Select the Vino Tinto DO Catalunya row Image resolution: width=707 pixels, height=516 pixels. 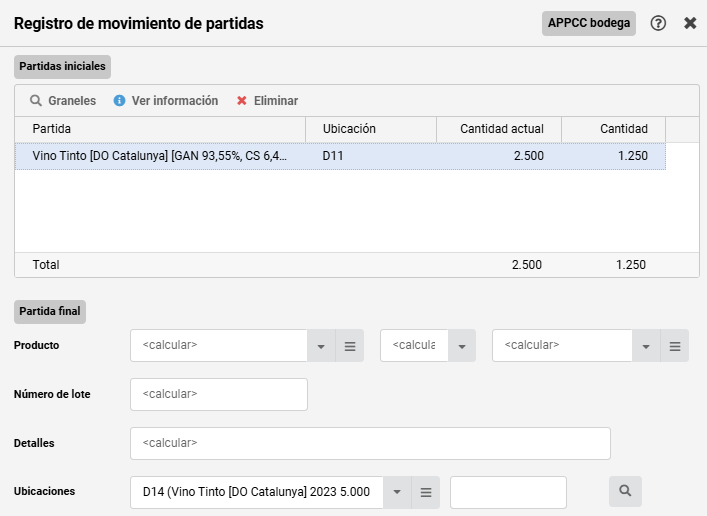click(x=340, y=156)
